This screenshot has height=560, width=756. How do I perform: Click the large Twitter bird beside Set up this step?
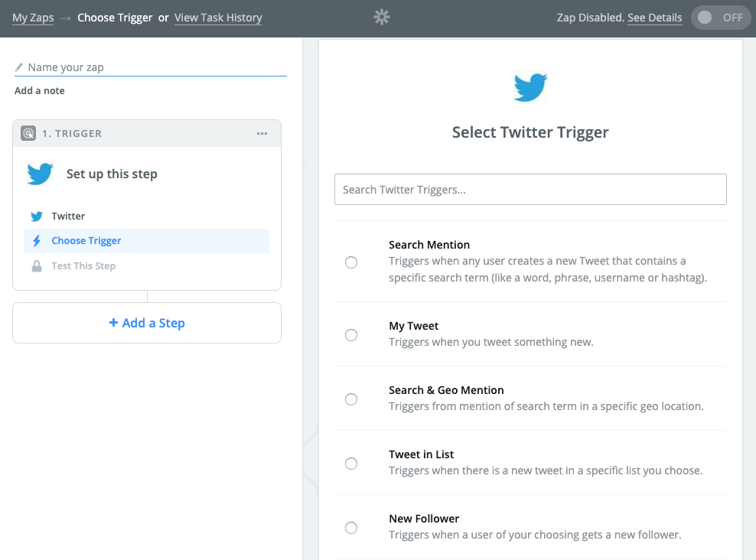tap(40, 174)
